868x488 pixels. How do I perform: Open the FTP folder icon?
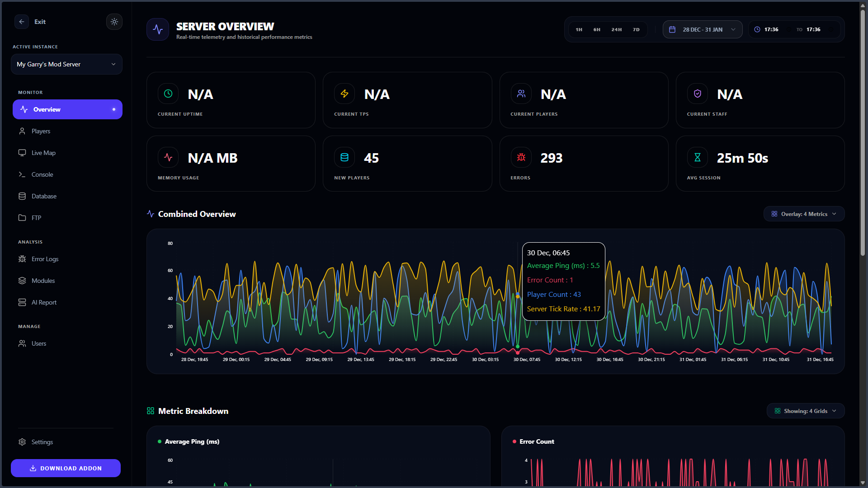tap(22, 218)
